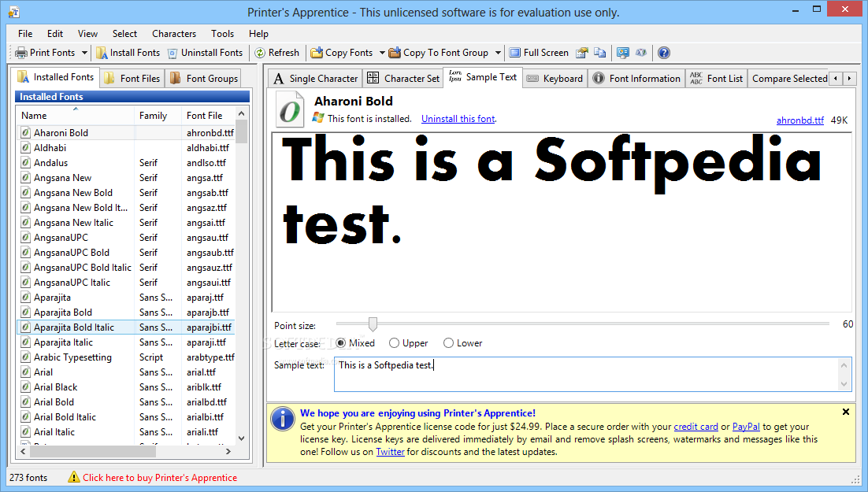Click the blue info icon in yellow banner

[x=283, y=419]
